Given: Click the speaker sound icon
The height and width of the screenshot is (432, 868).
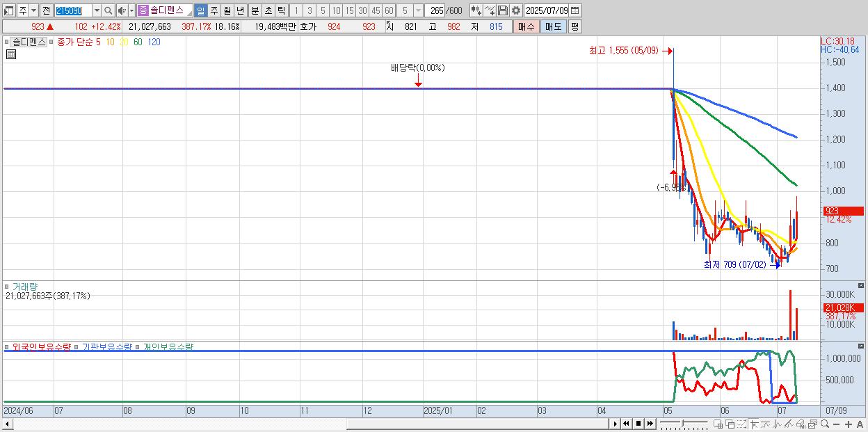Looking at the screenshot, I should pos(122,10).
